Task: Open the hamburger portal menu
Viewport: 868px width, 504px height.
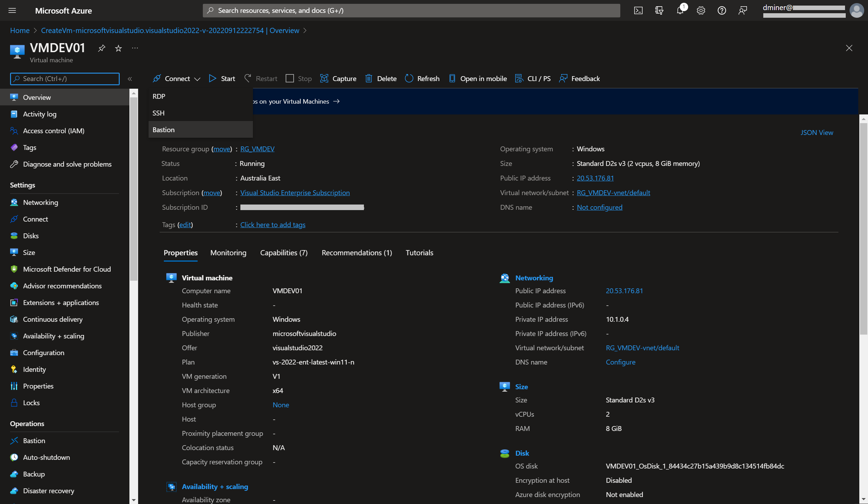Action: coord(12,10)
